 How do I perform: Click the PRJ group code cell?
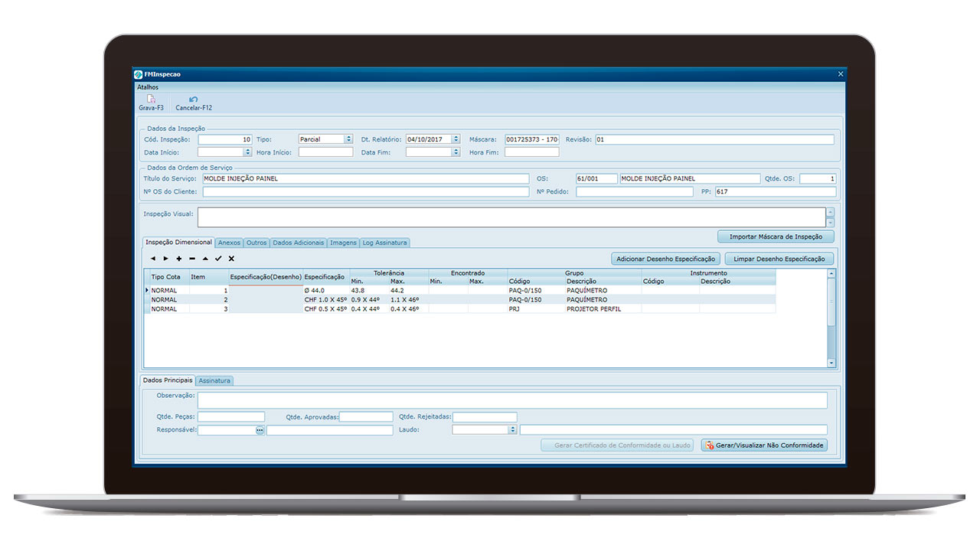click(x=536, y=309)
